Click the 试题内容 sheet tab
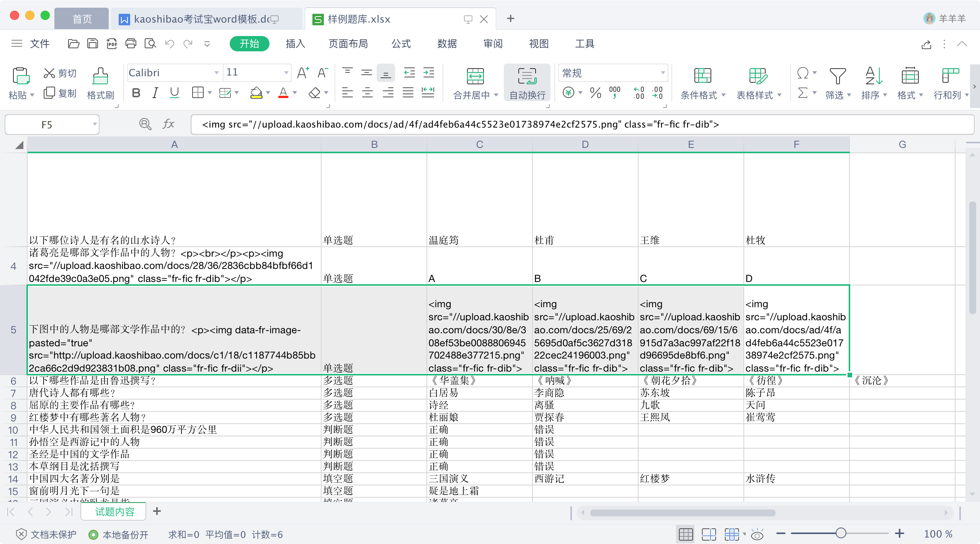This screenshot has height=544, width=980. pos(114,512)
